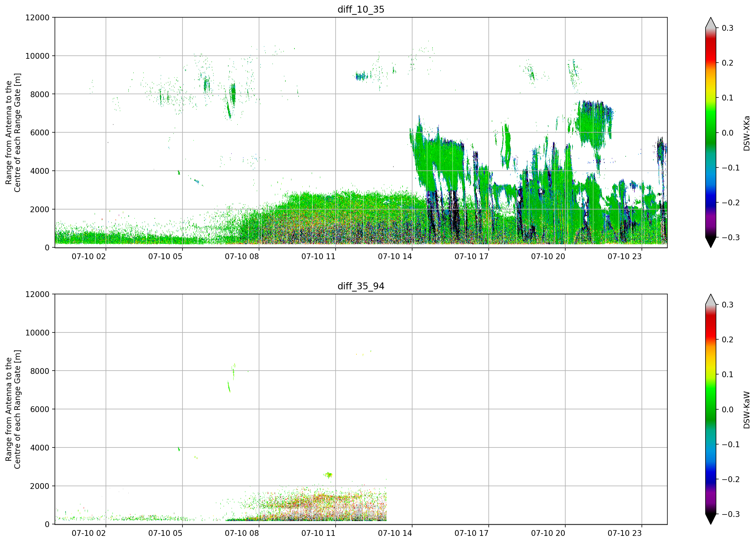Click the 07-10 02 time tick under diff_10_35
Viewport: 756px width, 543px height.
coord(89,256)
